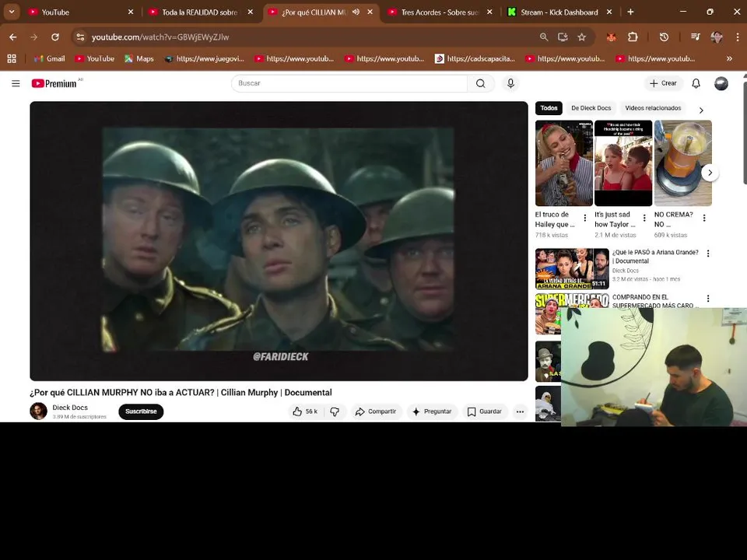Screen dimensions: 747x560
Task: Click the main video player
Action: 279,241
